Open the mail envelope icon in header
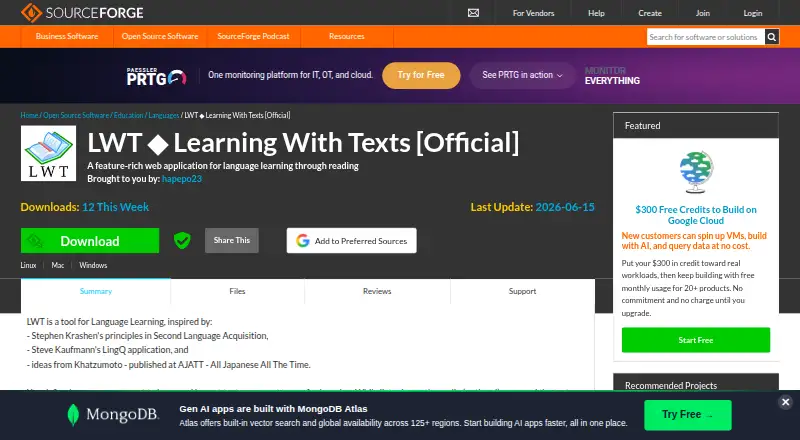 coord(473,13)
